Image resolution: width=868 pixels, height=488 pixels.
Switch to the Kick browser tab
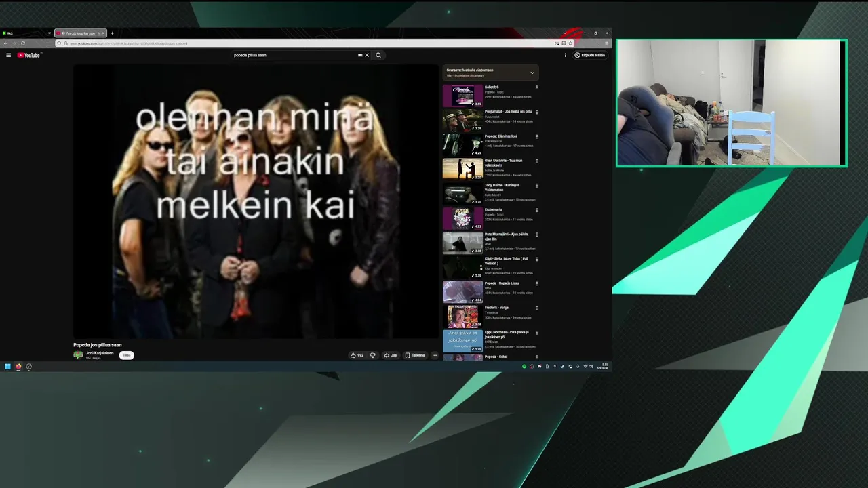[26, 33]
